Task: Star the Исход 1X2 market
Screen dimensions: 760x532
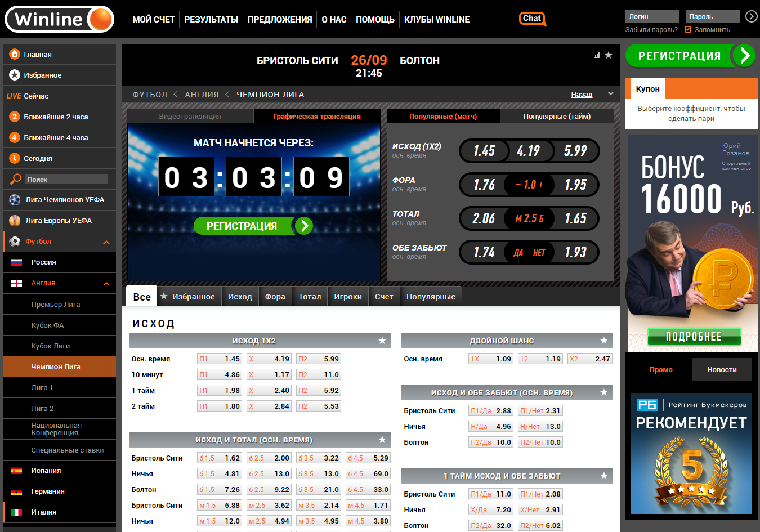Action: pos(382,341)
